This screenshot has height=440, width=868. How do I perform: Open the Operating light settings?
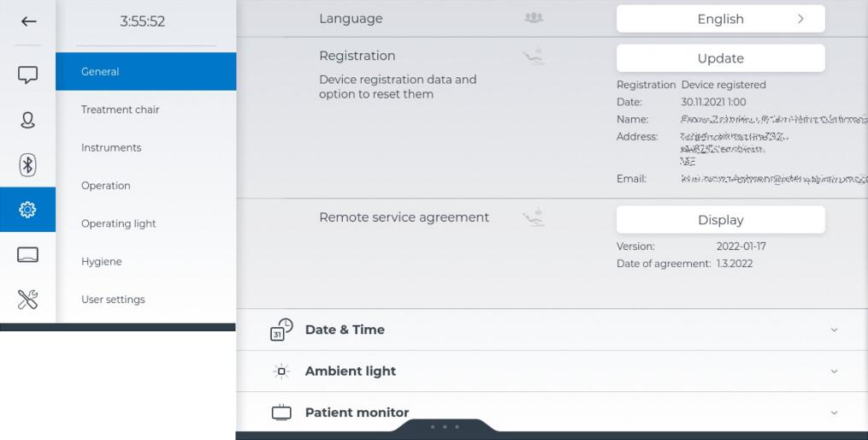pos(119,223)
